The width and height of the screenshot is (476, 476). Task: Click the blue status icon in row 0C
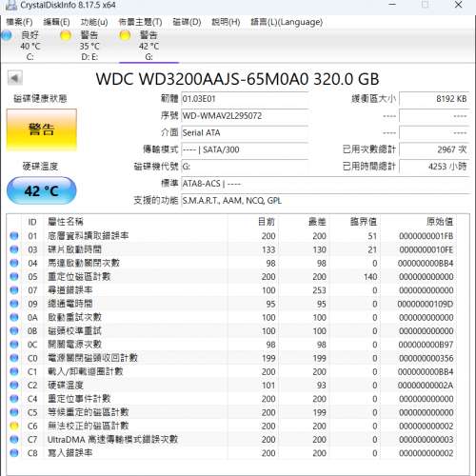[14, 345]
